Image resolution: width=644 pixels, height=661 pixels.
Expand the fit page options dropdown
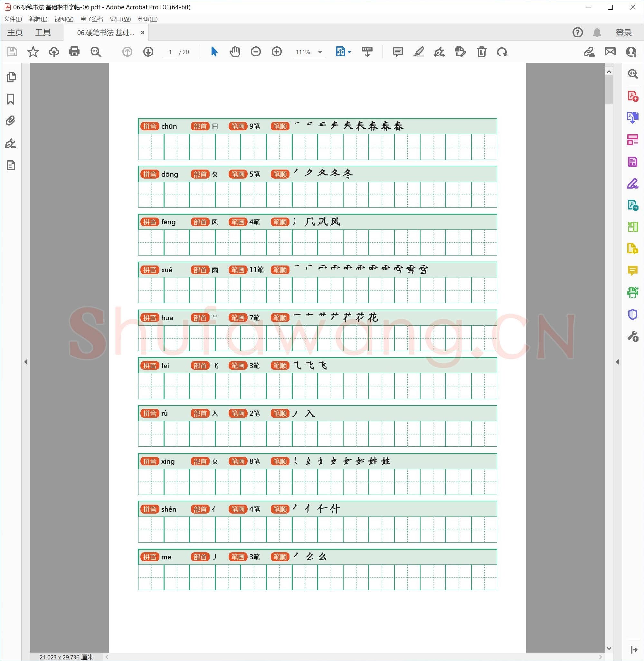349,52
